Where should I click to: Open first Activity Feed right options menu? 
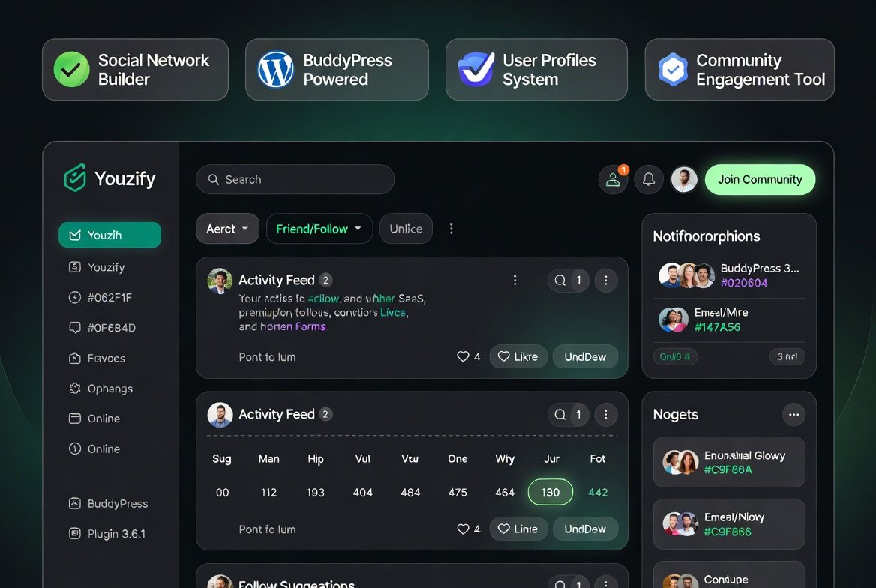(605, 280)
